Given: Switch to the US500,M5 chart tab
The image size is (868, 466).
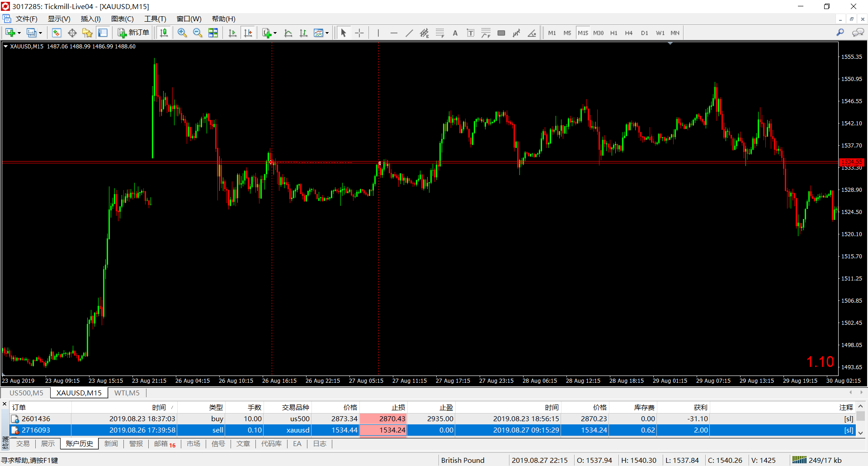Looking at the screenshot, I should point(26,393).
